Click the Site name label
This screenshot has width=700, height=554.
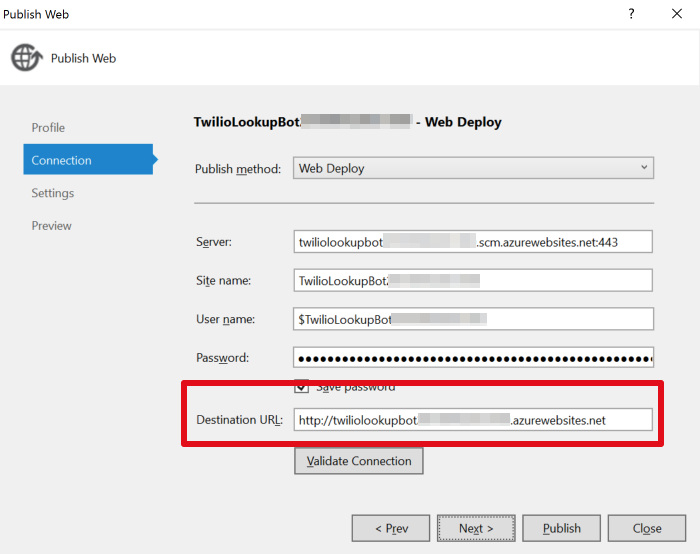pos(224,280)
